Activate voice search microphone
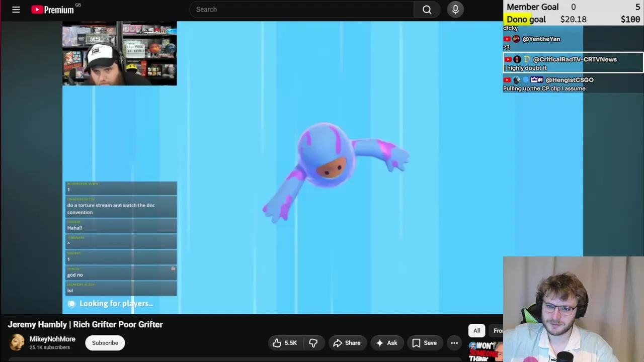The image size is (644, 362). (455, 10)
